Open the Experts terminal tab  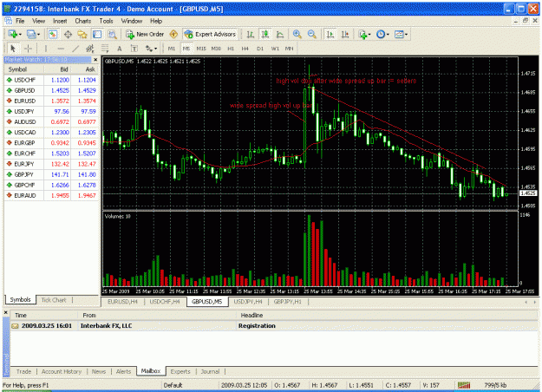click(180, 371)
